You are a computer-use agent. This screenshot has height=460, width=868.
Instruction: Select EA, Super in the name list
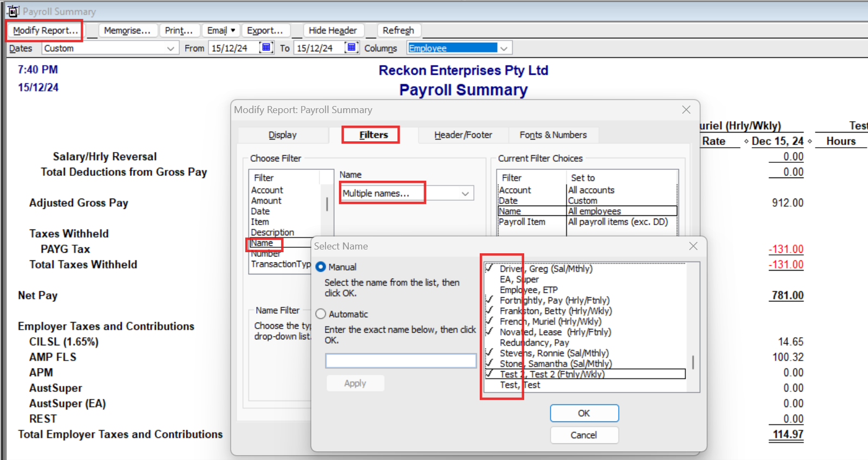coord(519,279)
